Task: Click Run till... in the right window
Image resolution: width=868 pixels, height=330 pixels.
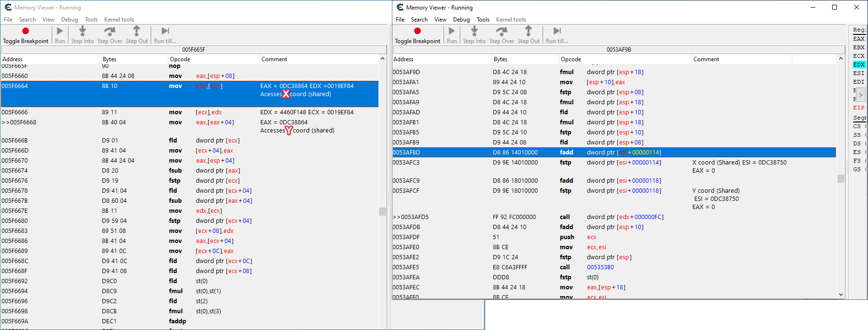Action: tap(557, 35)
